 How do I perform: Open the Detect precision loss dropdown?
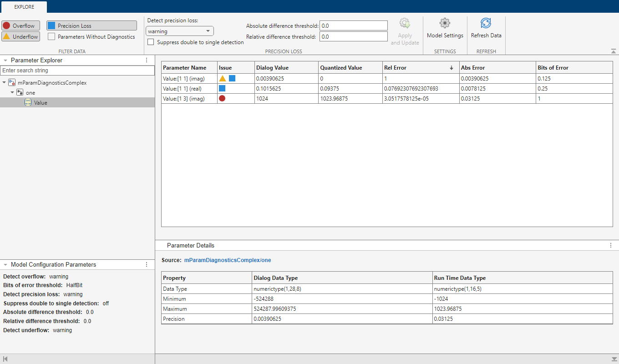pyautogui.click(x=179, y=31)
